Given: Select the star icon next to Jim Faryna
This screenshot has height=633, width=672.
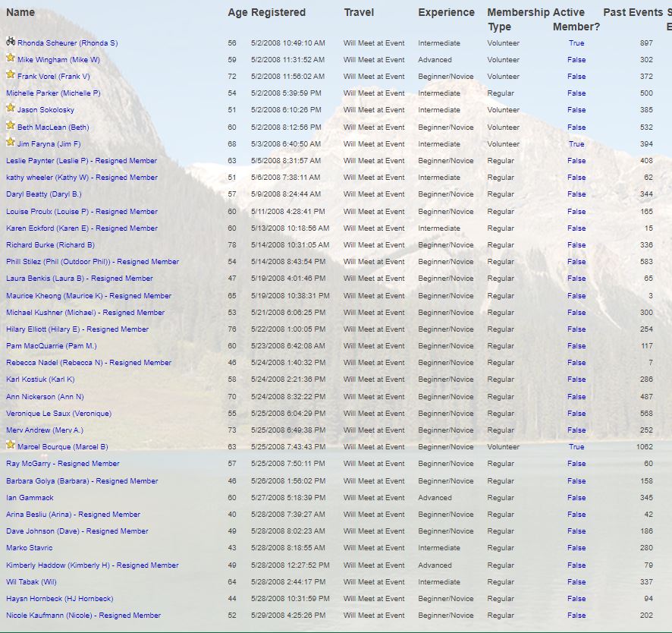Looking at the screenshot, I should coord(11,143).
